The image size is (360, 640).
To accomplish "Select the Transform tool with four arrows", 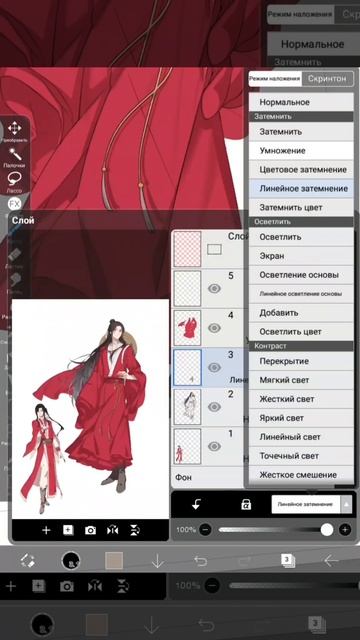I will (15, 128).
